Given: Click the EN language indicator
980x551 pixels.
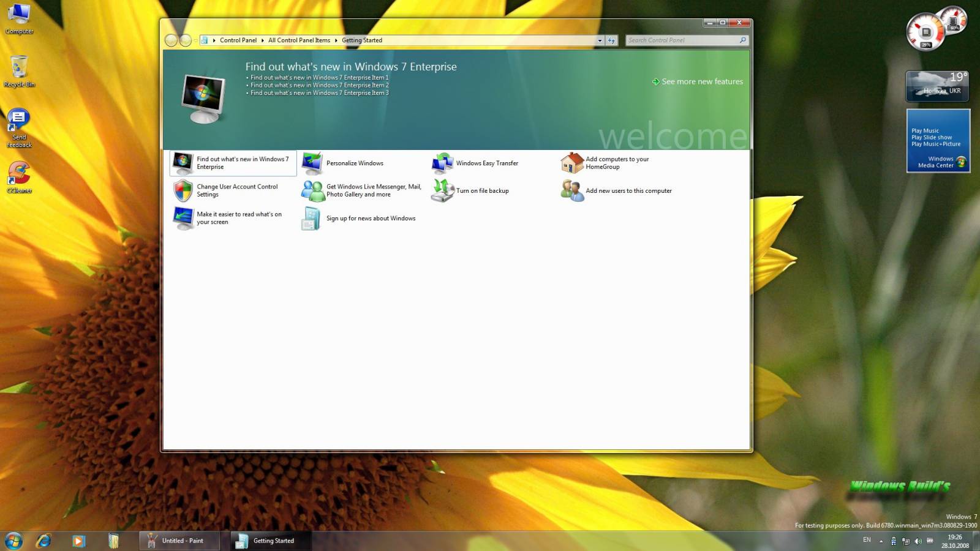Looking at the screenshot, I should click(867, 540).
